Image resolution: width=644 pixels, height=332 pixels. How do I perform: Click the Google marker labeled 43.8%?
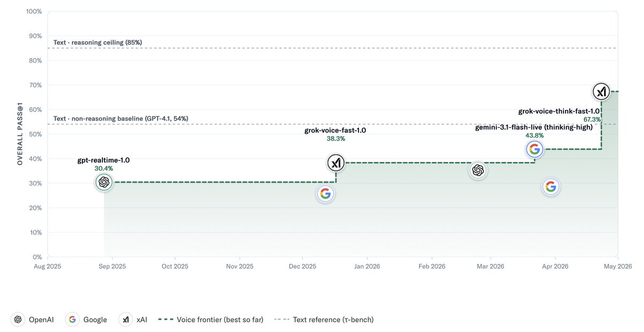pos(534,149)
